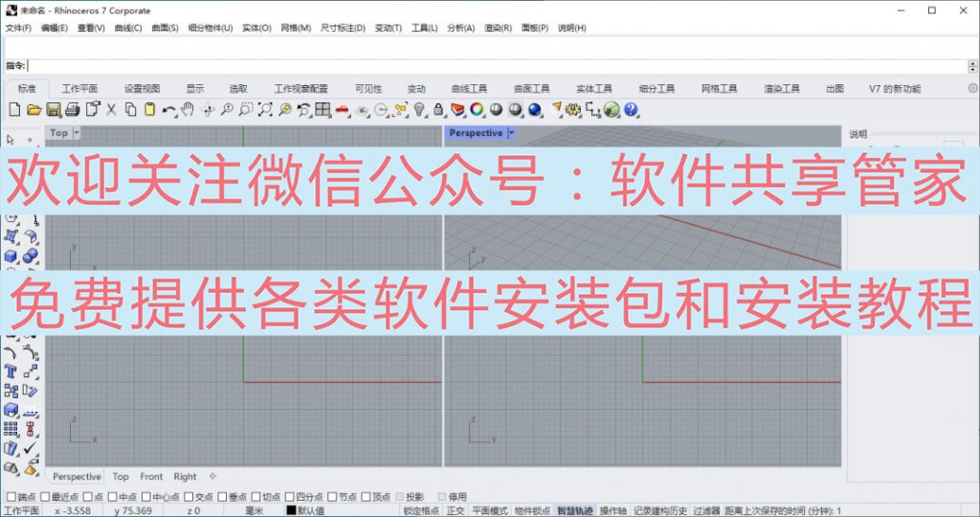Enable the 四分点 osnap checkbox
Viewport: 980px width, 517px height.
(290, 497)
